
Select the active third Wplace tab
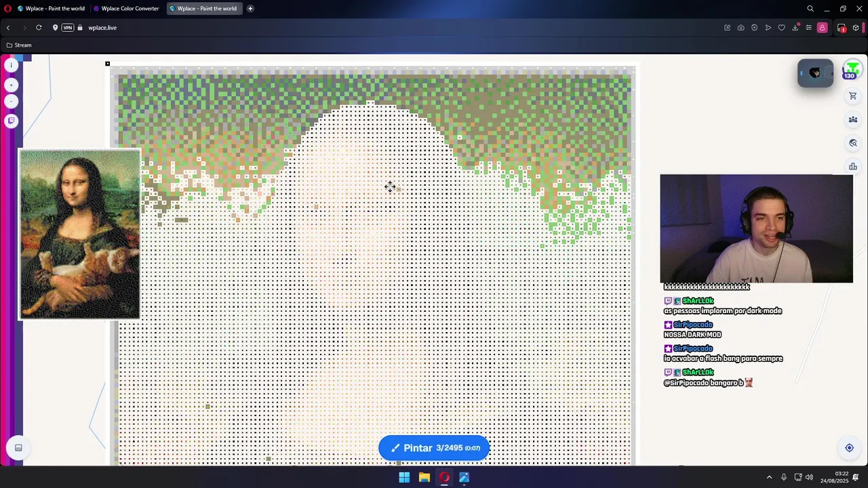203,9
